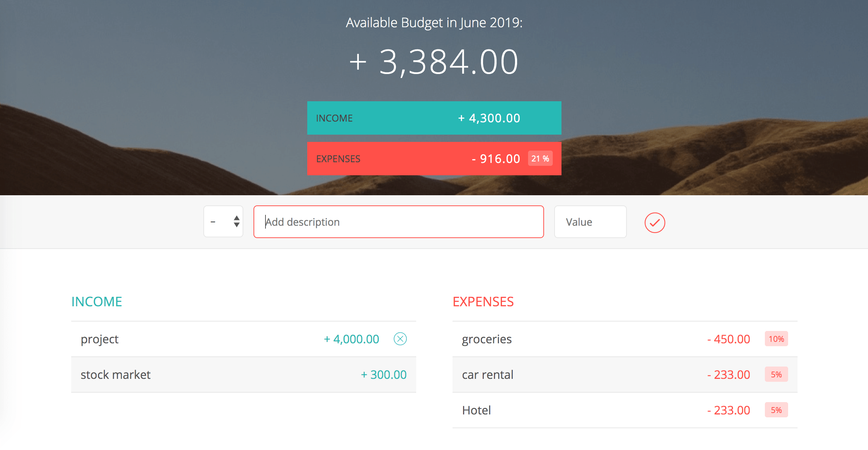Select the groceries expense row label
The image size is (868, 450).
coord(487,339)
